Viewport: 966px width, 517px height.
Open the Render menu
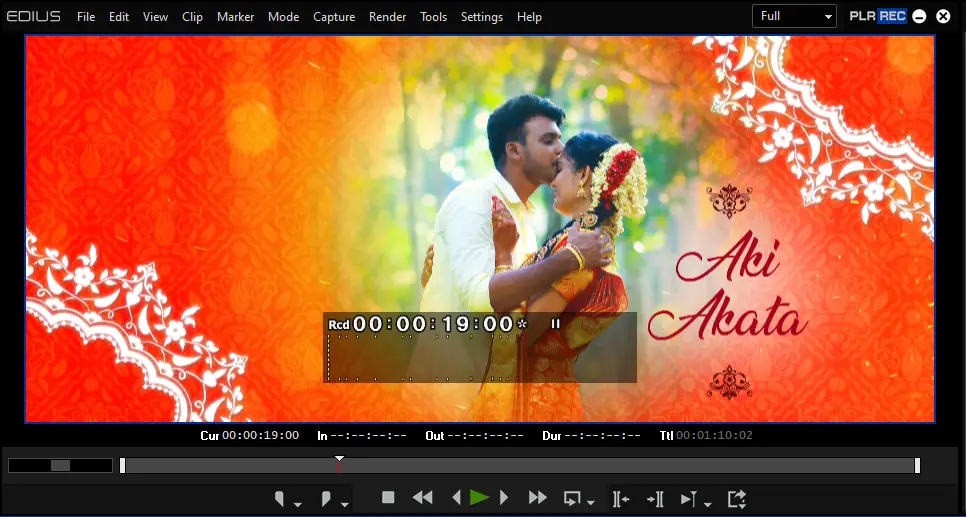pos(387,17)
